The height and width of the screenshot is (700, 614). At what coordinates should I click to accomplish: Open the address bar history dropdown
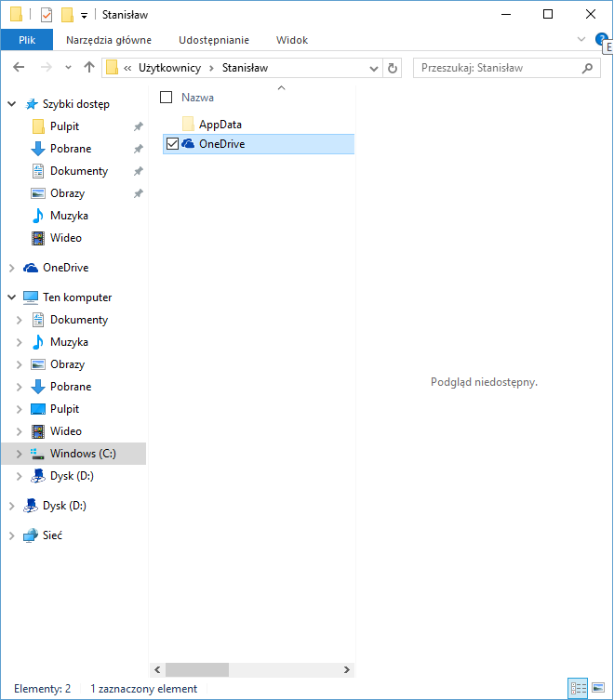point(374,68)
